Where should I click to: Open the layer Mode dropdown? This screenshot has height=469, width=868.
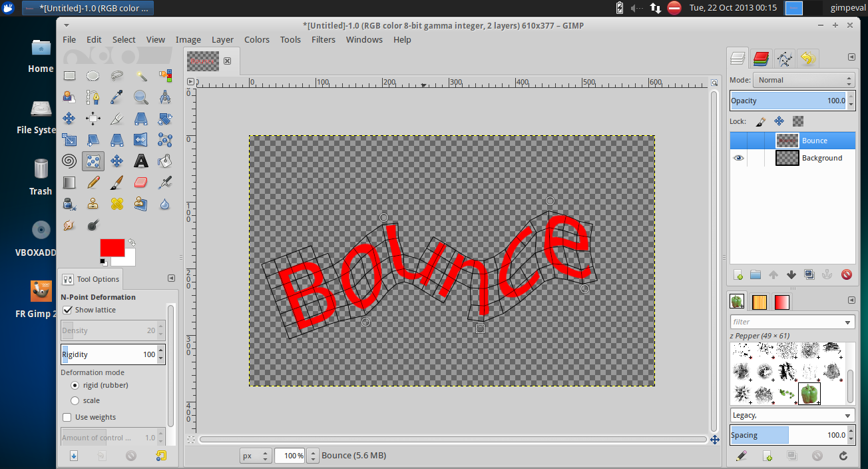pyautogui.click(x=804, y=80)
